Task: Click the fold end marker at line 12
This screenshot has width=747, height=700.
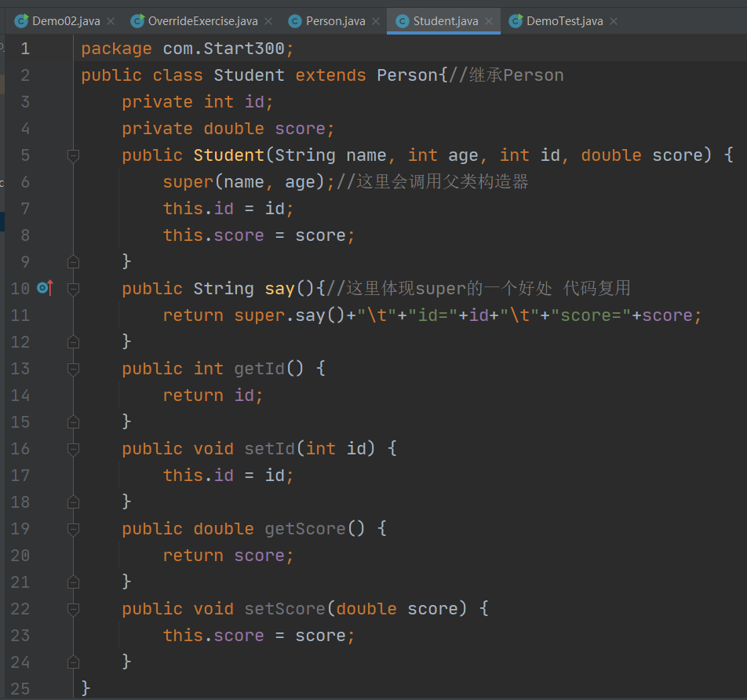Action: 73,342
